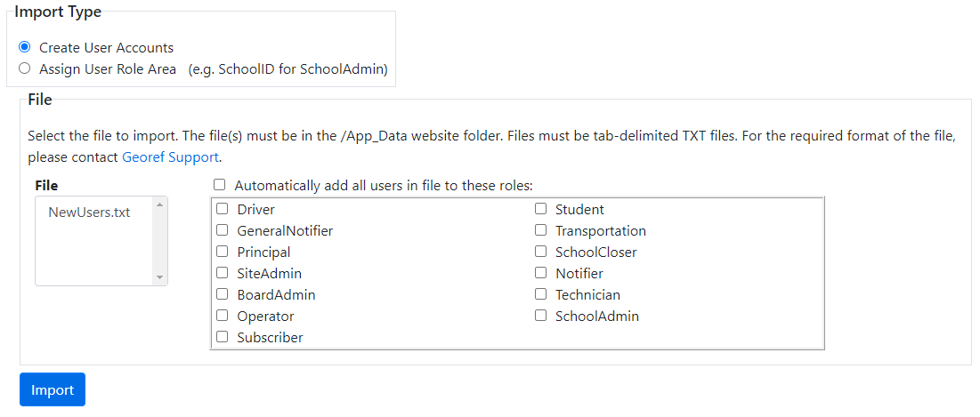Tick the BoardAdmin role checkbox

(x=223, y=295)
